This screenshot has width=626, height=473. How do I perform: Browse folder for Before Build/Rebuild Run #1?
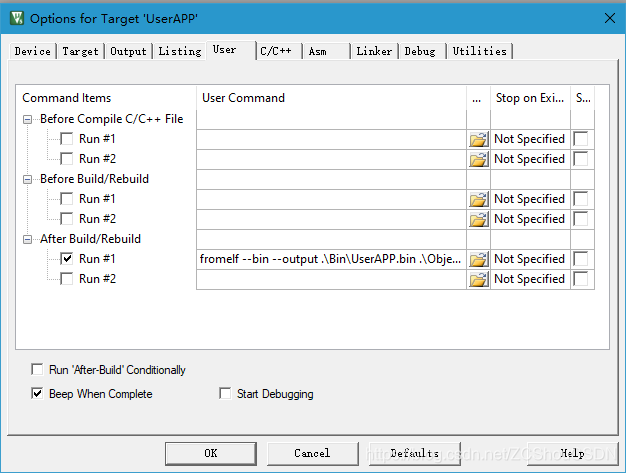point(478,199)
